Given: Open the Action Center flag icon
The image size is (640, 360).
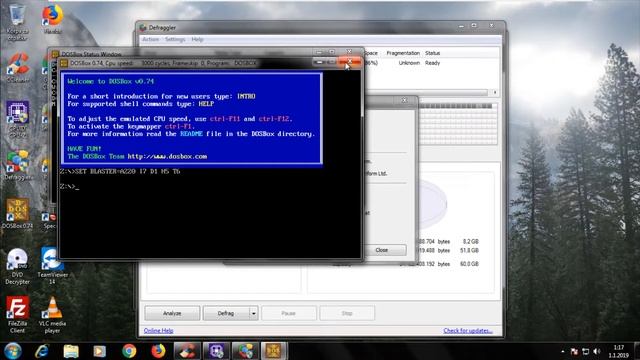Looking at the screenshot, I should [x=574, y=351].
